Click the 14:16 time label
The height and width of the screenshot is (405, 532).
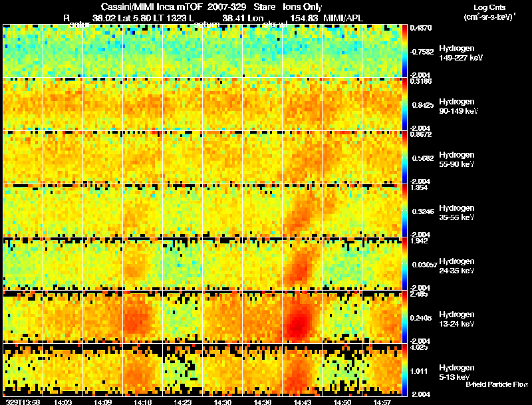(142, 402)
